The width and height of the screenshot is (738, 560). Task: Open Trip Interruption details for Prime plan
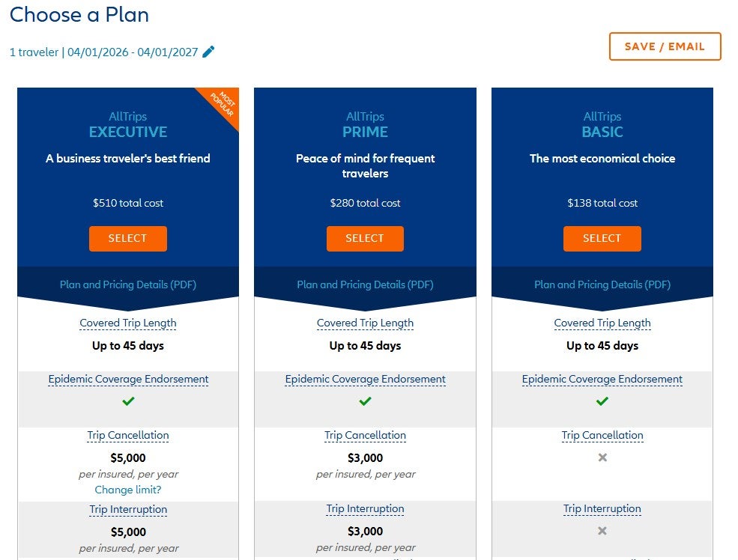365,508
